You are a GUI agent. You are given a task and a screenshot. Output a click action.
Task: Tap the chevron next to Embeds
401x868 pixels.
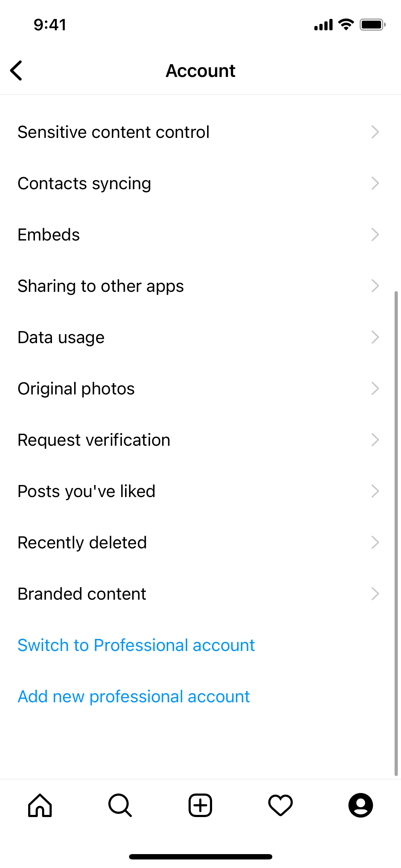[x=375, y=235]
